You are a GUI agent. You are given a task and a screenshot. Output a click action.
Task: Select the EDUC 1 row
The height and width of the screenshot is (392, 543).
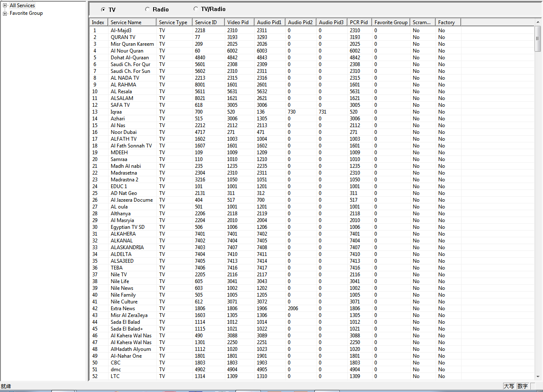point(275,186)
